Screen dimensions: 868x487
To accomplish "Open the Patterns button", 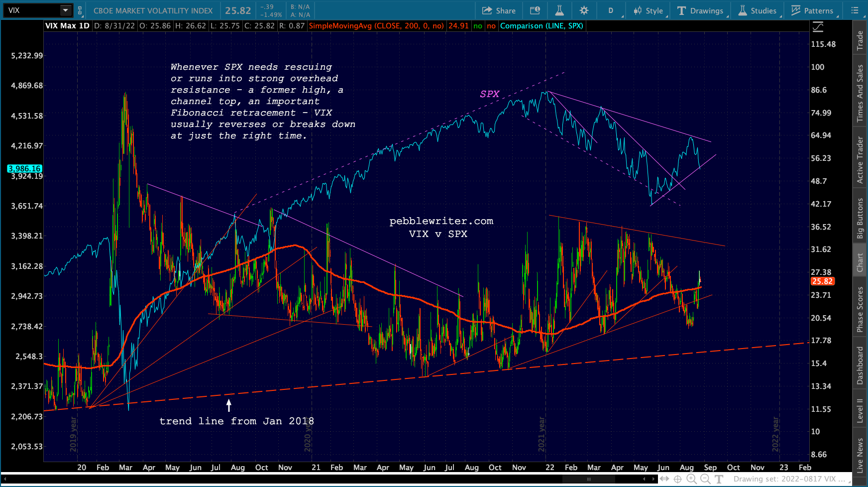I will tap(812, 10).
